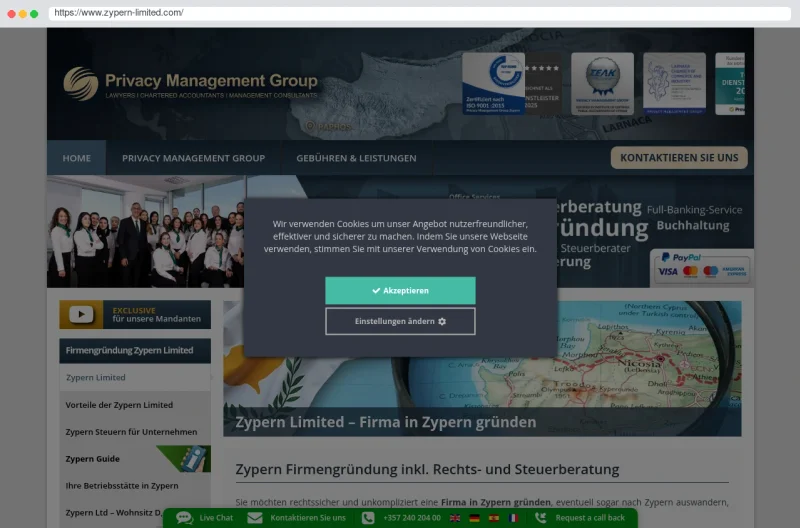Open the PRIVACY MANAGEMENT GROUP menu item
Viewport: 800px width, 528px height.
[193, 158]
